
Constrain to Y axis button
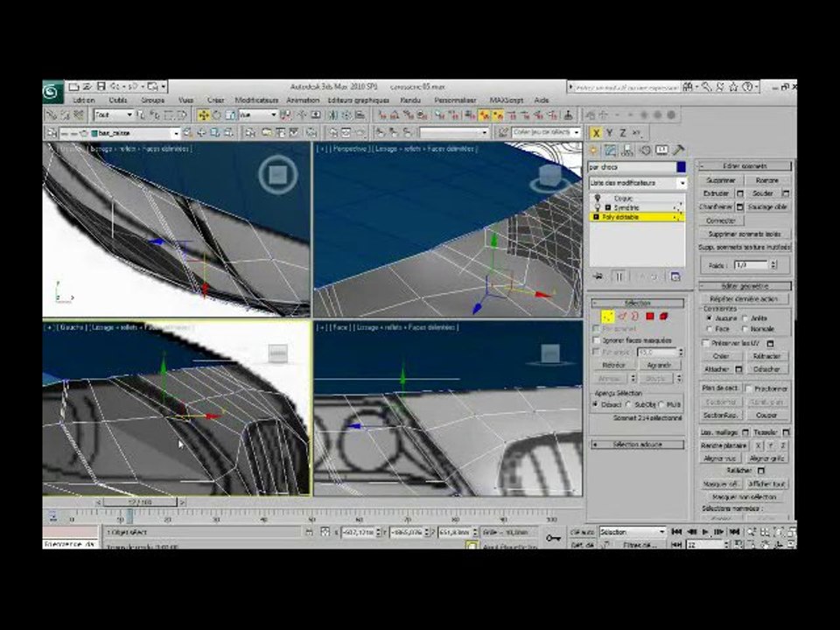click(x=609, y=133)
